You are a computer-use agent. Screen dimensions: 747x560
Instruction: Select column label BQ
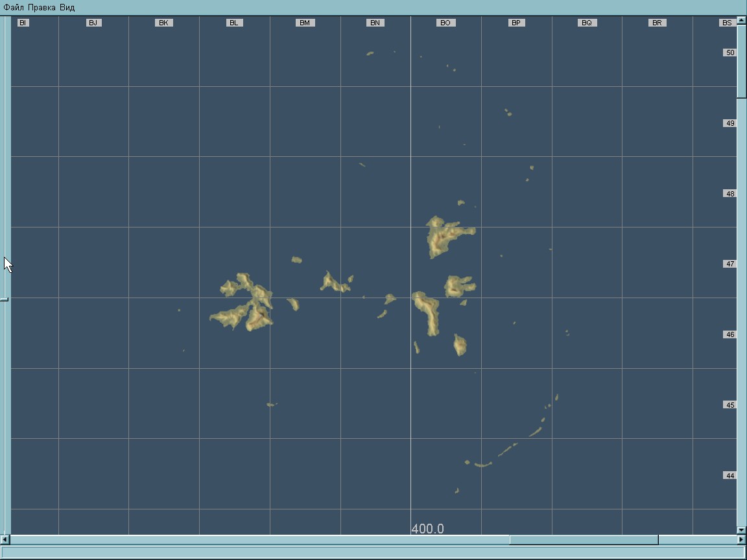coord(587,23)
